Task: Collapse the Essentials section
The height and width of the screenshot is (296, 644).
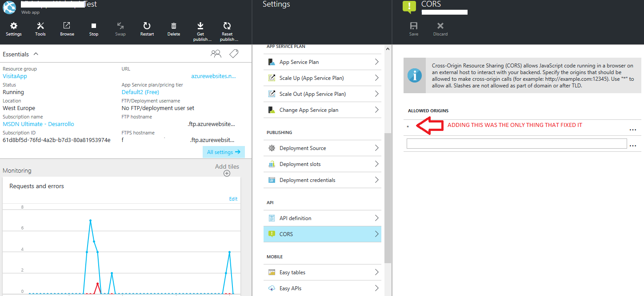Action: tap(36, 54)
